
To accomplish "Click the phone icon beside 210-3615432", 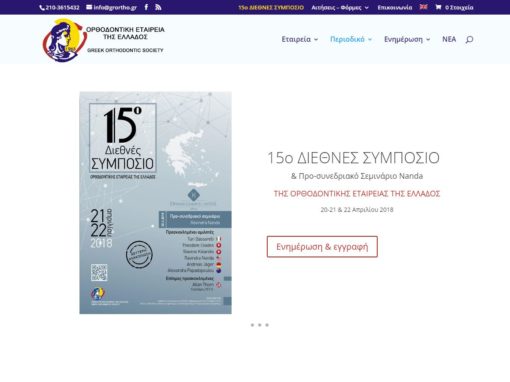I will coord(42,8).
